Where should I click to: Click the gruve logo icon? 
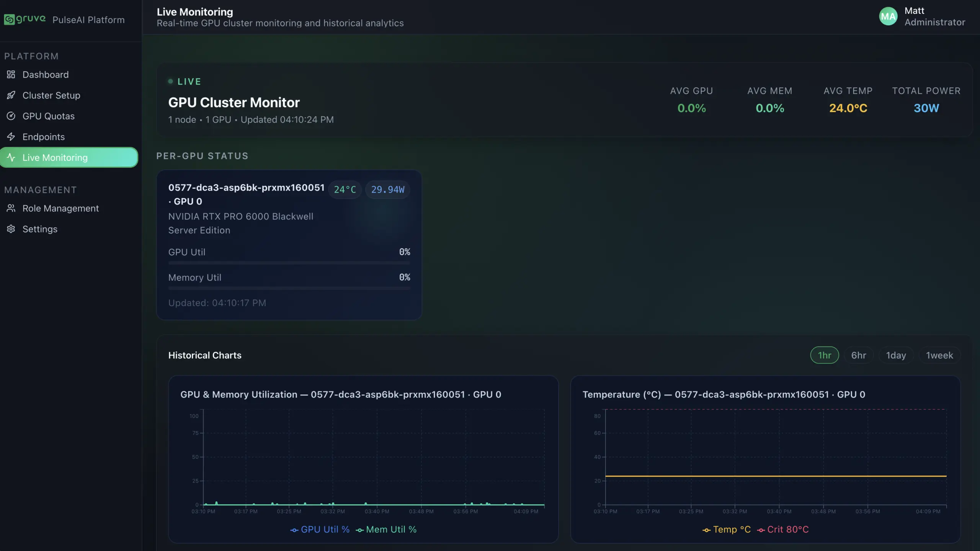(x=9, y=19)
